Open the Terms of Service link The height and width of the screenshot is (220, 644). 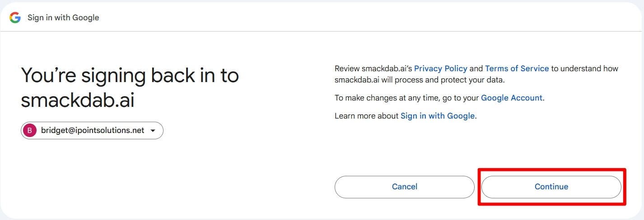(x=517, y=69)
